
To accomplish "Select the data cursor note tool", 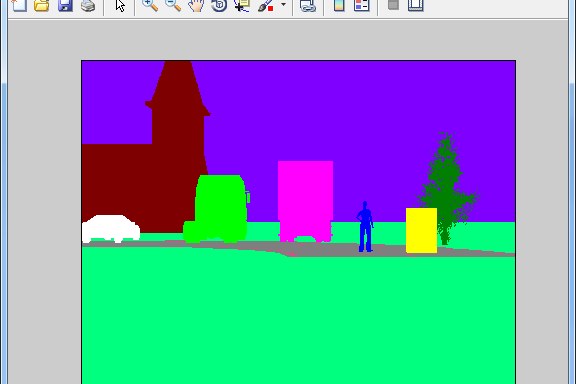I will click(242, 5).
